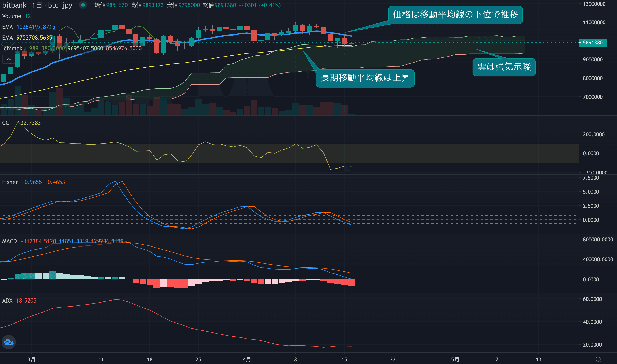Screen dimensions: 617x364
Task: Collapse the indicator legend with chevron
Action: [x=9, y=59]
